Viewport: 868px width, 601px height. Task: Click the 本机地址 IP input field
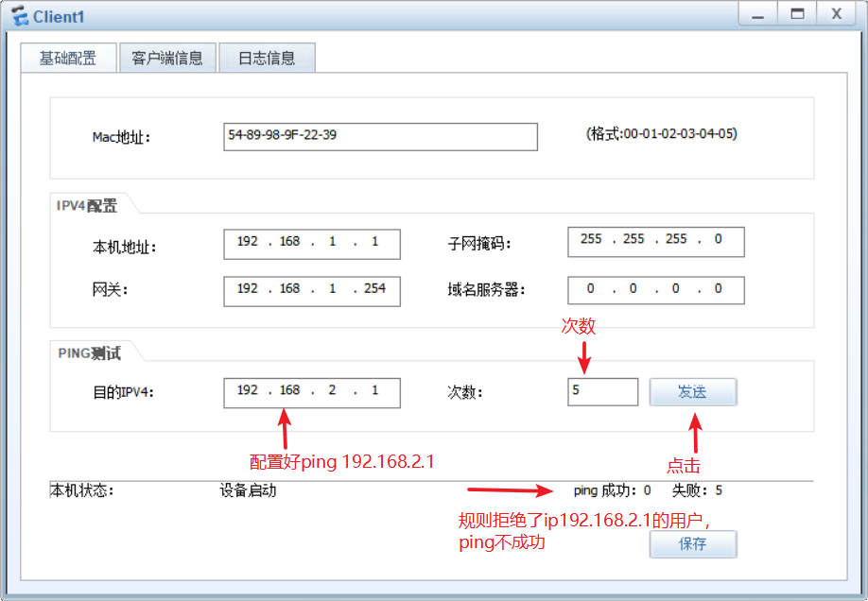(x=312, y=244)
